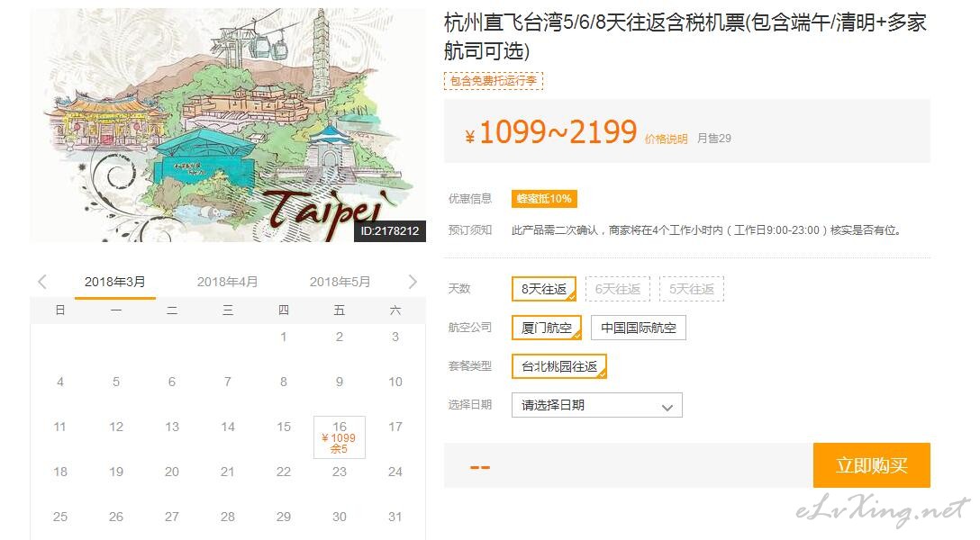Click the 立即购买 buy now button
The image size is (980, 540).
(x=872, y=465)
